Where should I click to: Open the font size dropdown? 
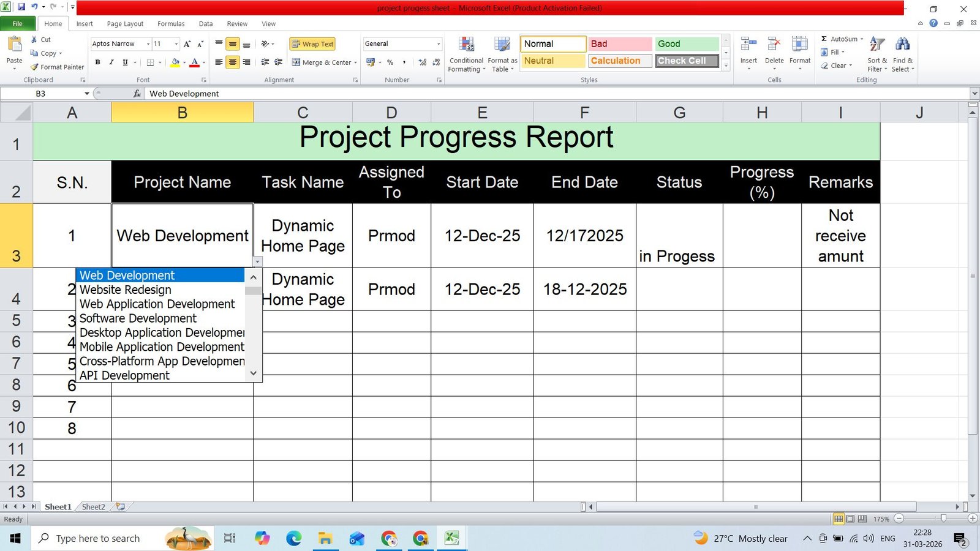coord(176,44)
